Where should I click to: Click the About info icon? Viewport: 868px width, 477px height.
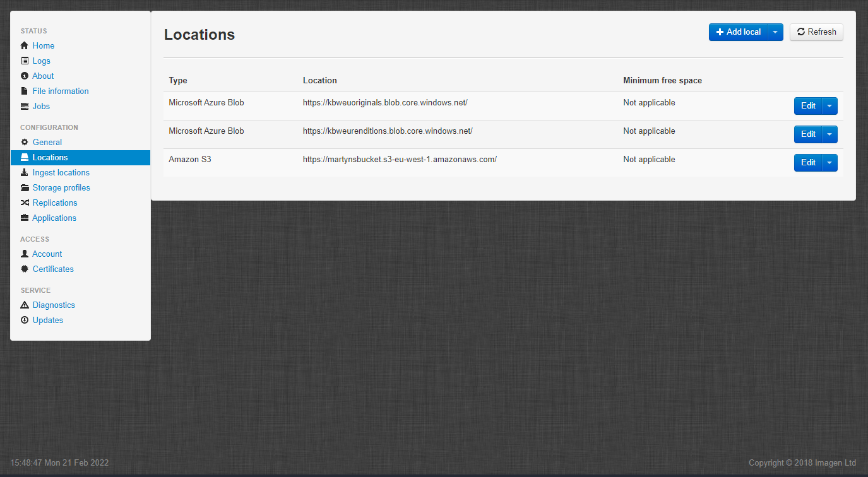[x=25, y=76]
